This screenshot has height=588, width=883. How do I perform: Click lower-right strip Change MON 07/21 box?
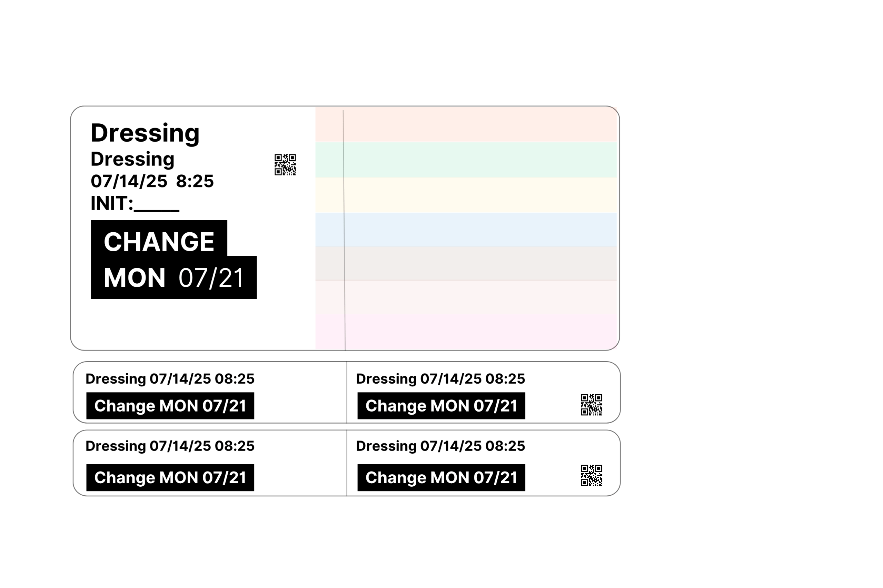(x=441, y=478)
